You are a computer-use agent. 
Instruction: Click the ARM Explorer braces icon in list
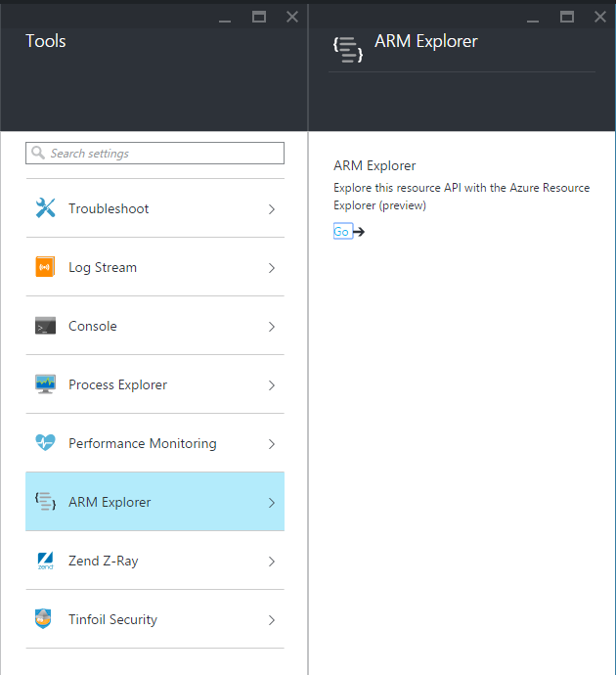(x=45, y=502)
